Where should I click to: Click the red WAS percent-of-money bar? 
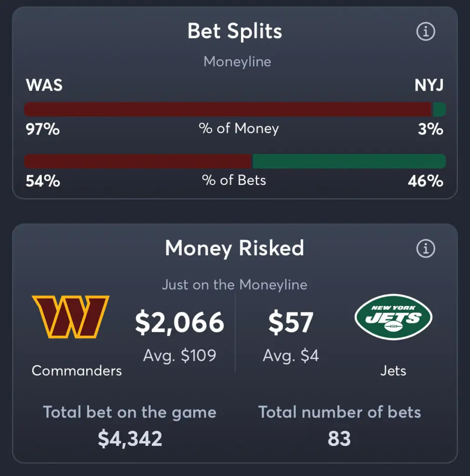tap(228, 109)
